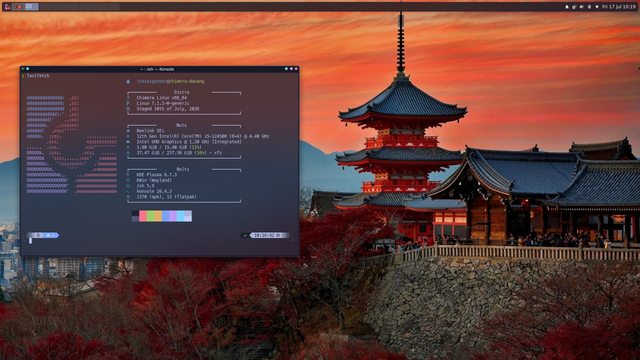
Task: Click the Konsole title 'zsh — Konsole'
Action: [160, 69]
